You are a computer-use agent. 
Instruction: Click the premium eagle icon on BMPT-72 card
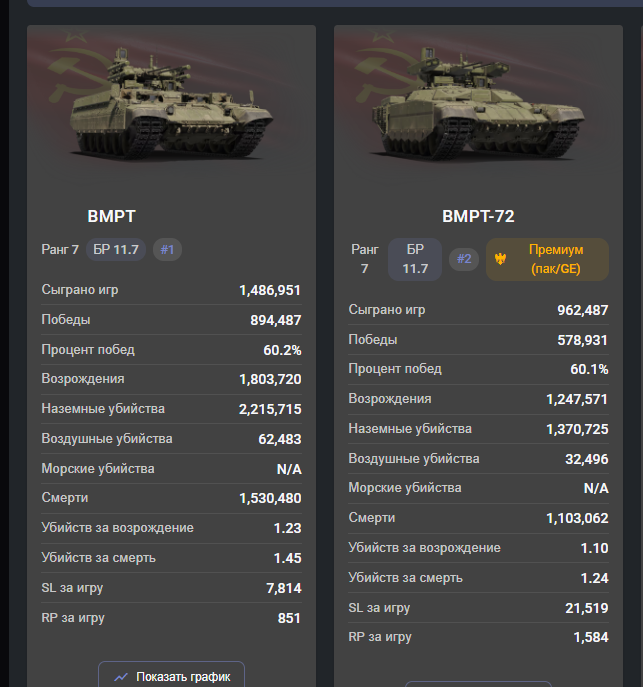coord(500,259)
